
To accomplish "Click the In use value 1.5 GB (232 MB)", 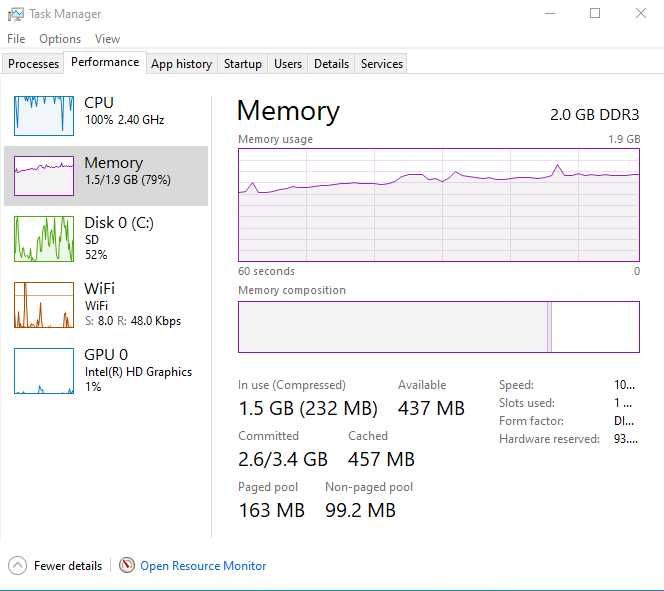I will point(308,409).
